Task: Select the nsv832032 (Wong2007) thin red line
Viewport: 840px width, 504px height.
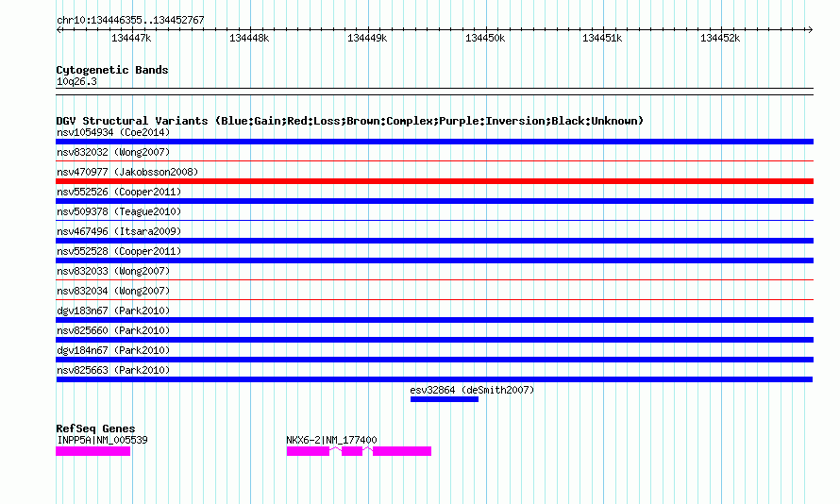Action: pos(434,160)
